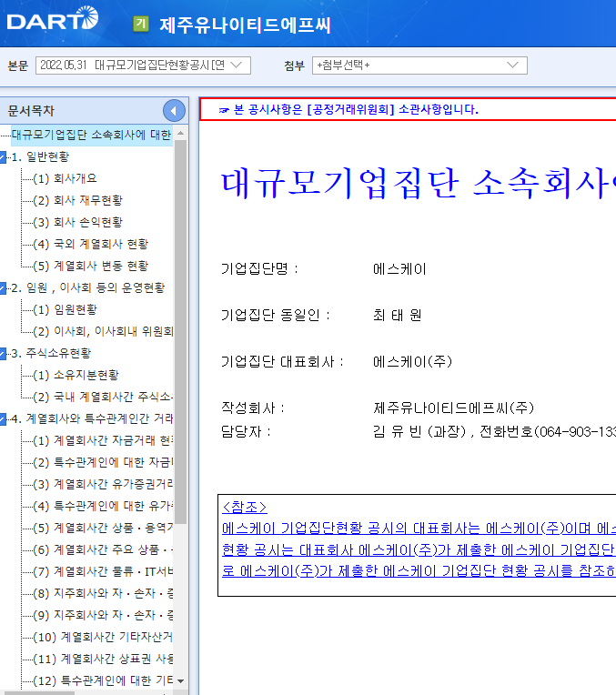Open (11) 계열회사간 상표권 사용 entry
The height and width of the screenshot is (695, 616).
103,660
